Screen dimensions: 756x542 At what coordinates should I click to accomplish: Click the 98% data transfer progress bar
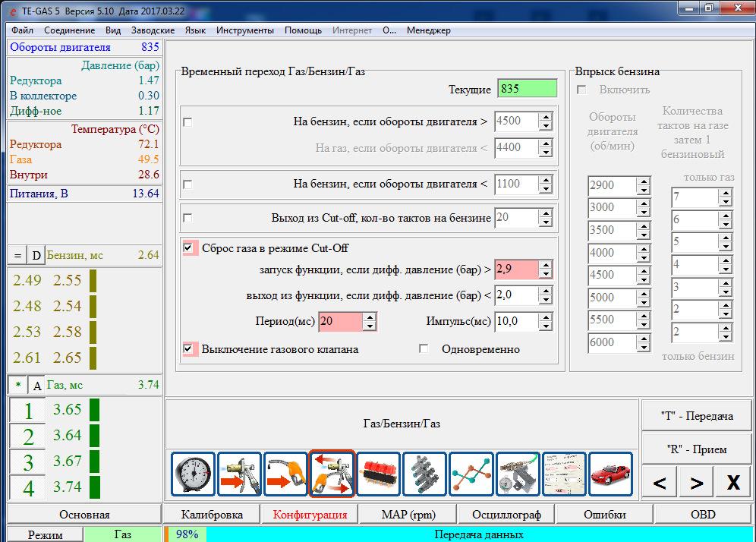pos(186,534)
